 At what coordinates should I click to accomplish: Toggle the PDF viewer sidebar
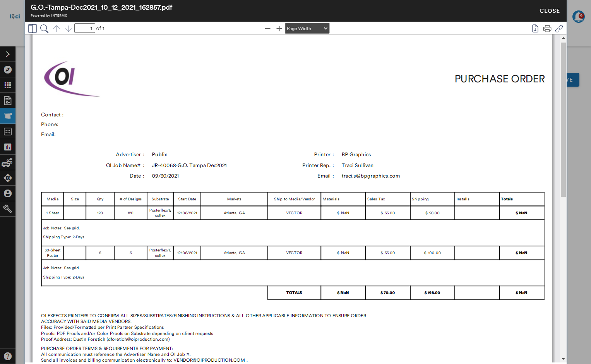33,29
